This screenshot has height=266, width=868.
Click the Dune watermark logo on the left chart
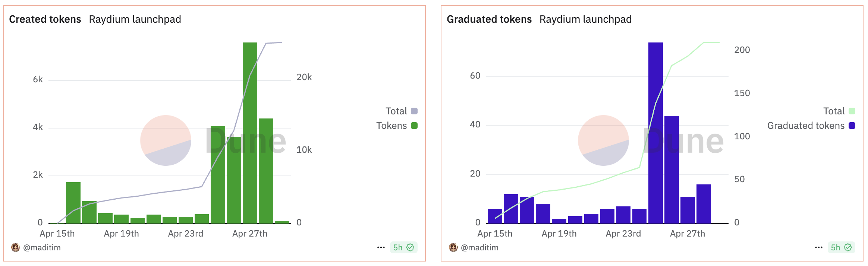246,141
